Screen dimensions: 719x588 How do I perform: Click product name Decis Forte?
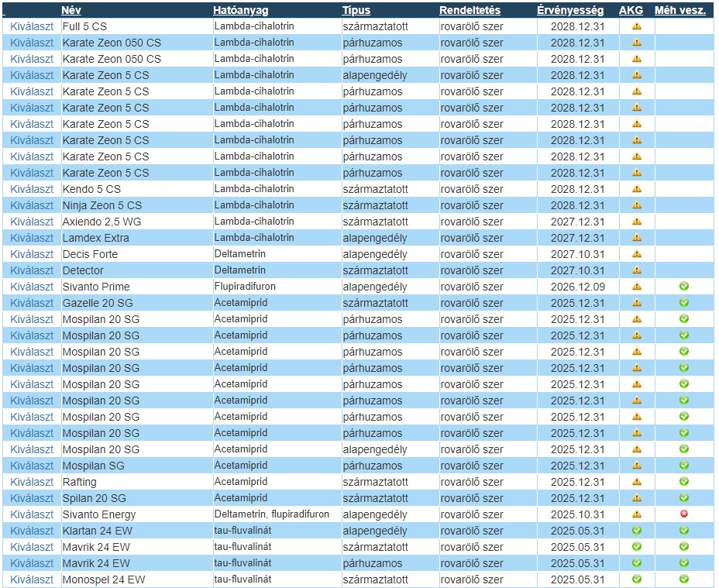click(x=91, y=255)
